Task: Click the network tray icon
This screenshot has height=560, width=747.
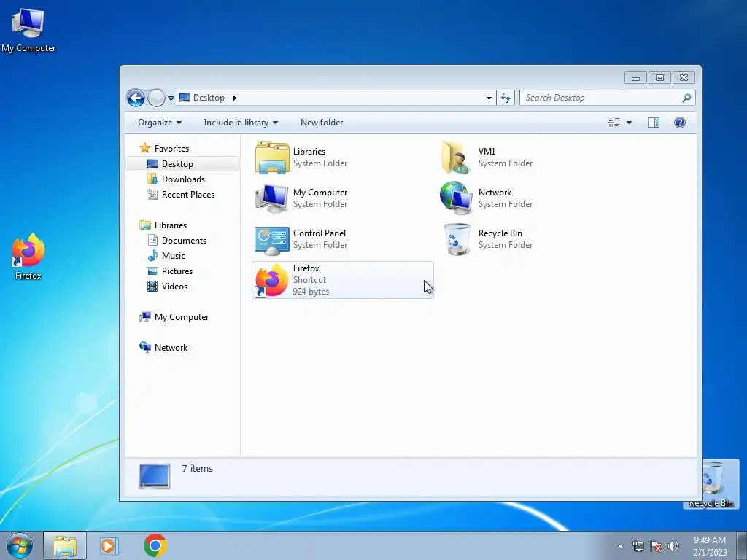Action: coord(638,546)
